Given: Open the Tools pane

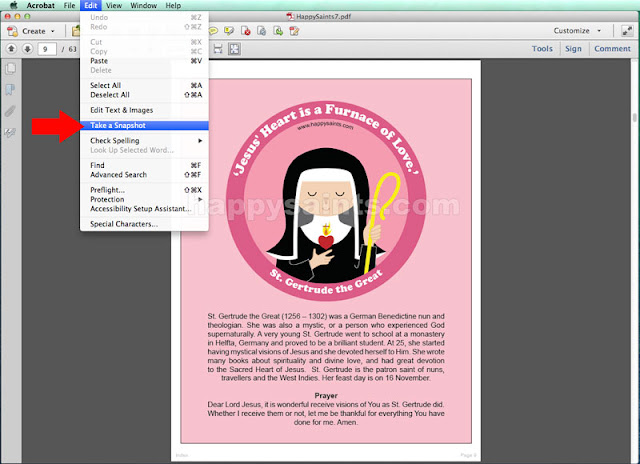Looking at the screenshot, I should (x=542, y=49).
